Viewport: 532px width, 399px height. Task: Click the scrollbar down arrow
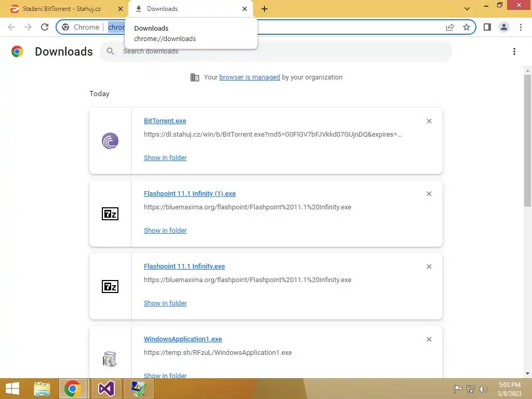pyautogui.click(x=527, y=374)
